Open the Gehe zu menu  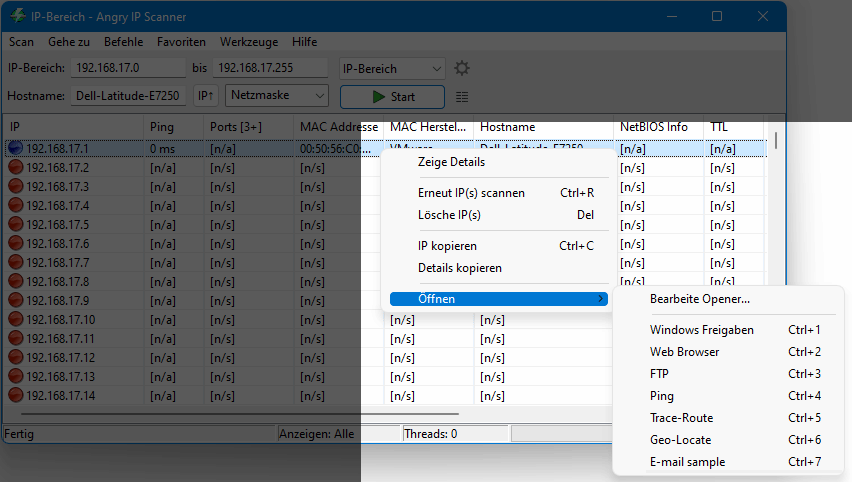[69, 42]
